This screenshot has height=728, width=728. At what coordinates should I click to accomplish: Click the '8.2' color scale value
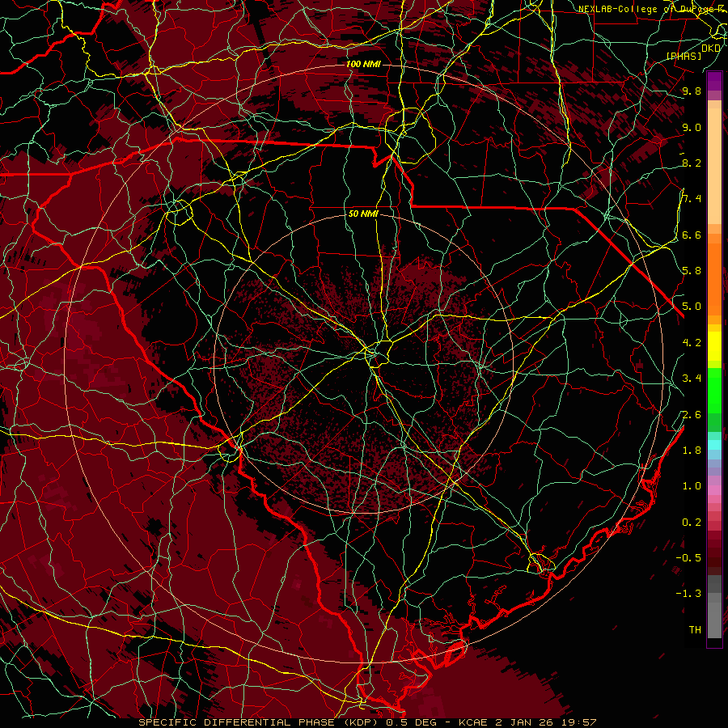click(692, 163)
